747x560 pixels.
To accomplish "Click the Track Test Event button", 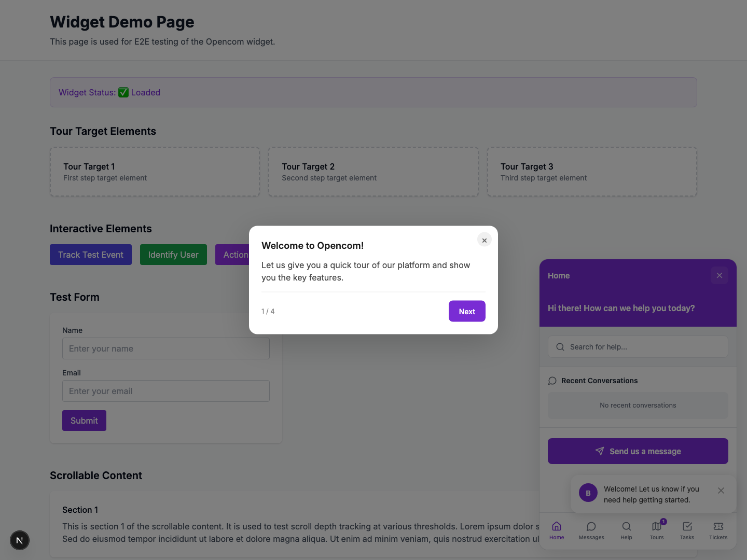I will [x=90, y=255].
